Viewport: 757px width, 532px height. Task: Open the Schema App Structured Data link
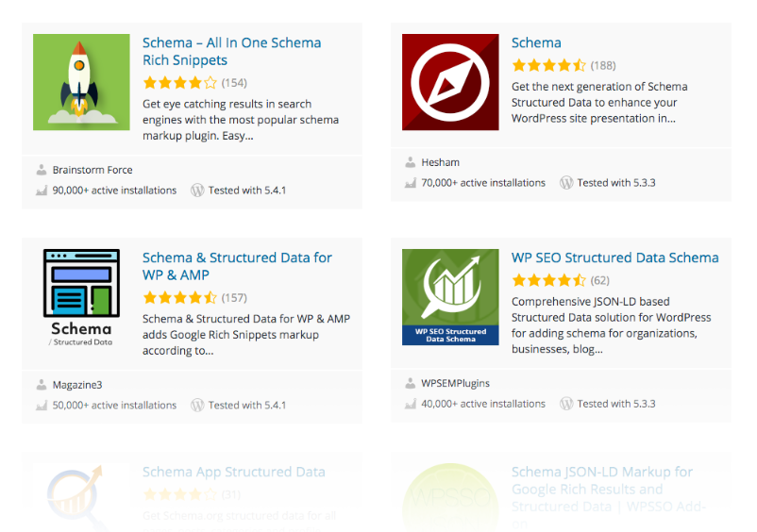[234, 472]
